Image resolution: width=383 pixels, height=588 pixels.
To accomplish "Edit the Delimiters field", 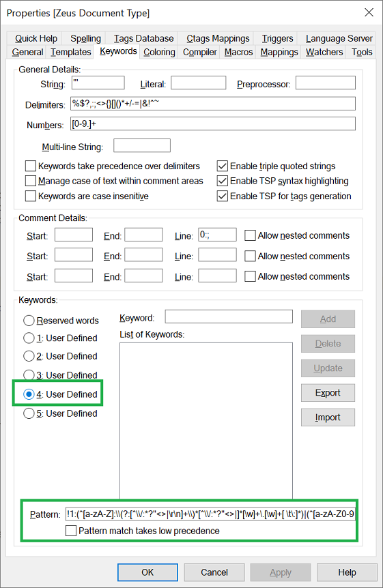I will click(213, 104).
